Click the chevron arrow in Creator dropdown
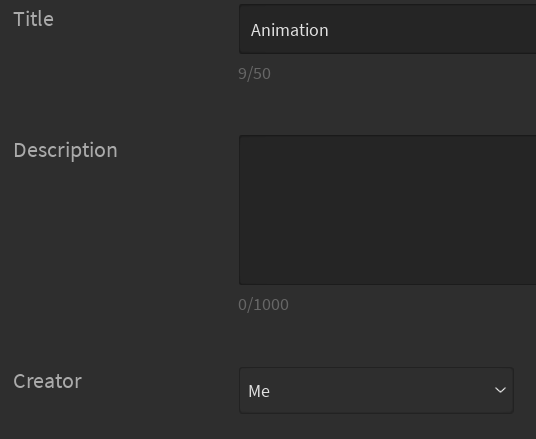Image resolution: width=536 pixels, height=439 pixels. (x=500, y=390)
